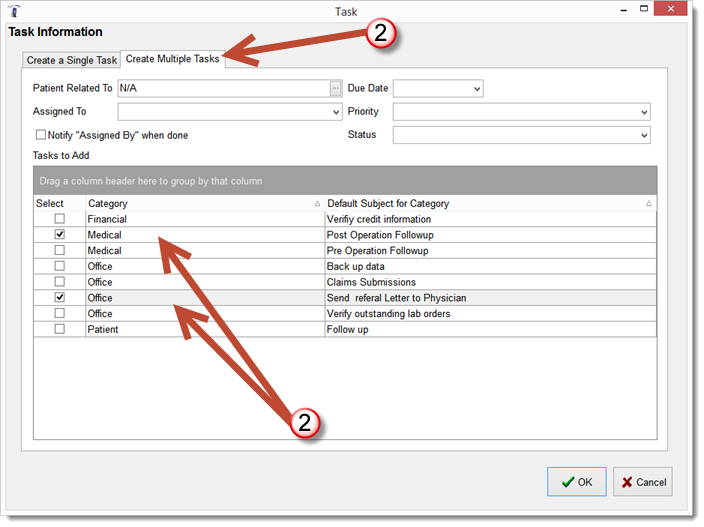704x527 pixels.
Task: Select the Patient Follow up checkbox
Action: pyautogui.click(x=60, y=330)
